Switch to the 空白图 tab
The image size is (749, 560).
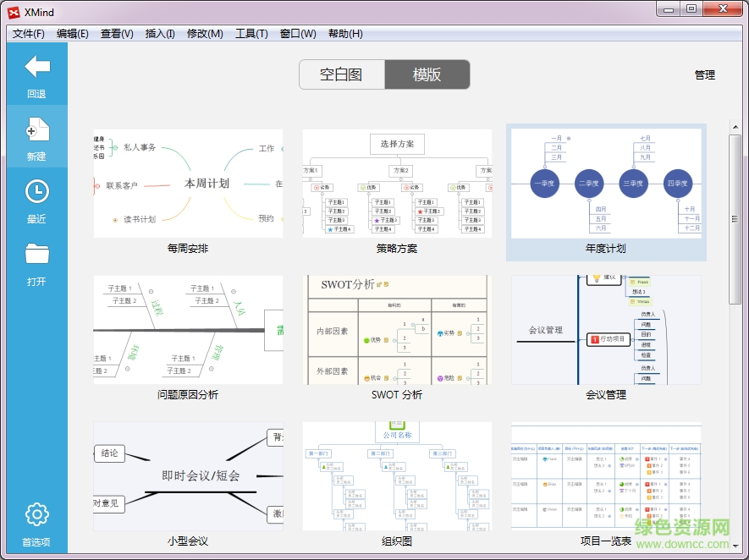tap(340, 74)
